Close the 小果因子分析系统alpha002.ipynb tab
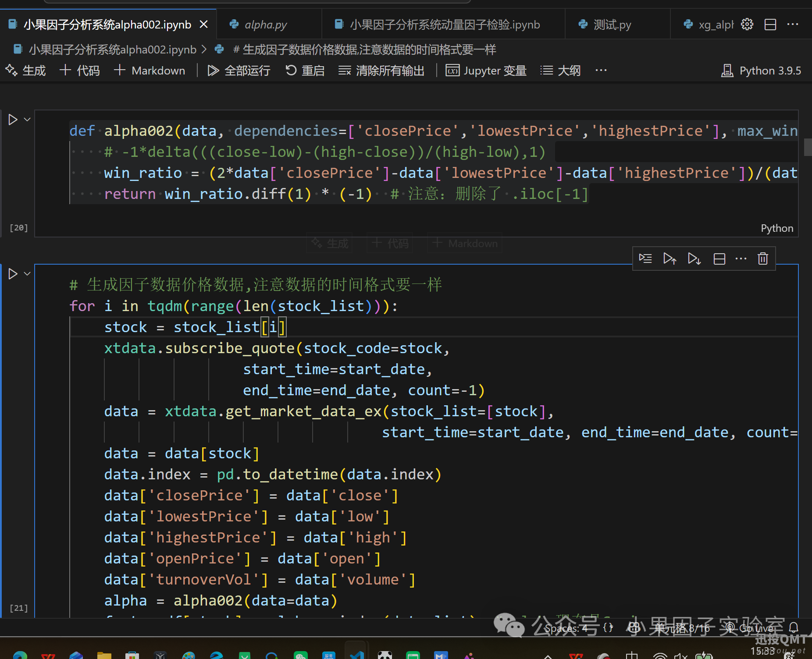Viewport: 812px width, 659px height. pyautogui.click(x=204, y=25)
